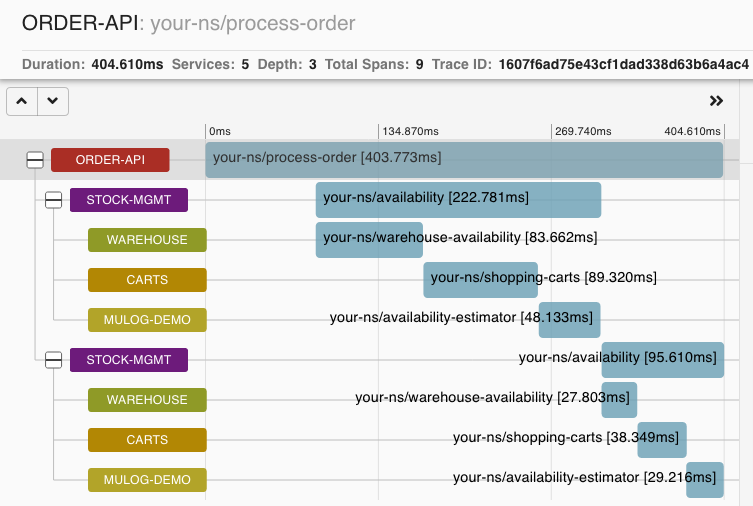Select MULOG-DEMO label for the 48.133ms span
This screenshot has width=753, height=506.
pos(147,320)
